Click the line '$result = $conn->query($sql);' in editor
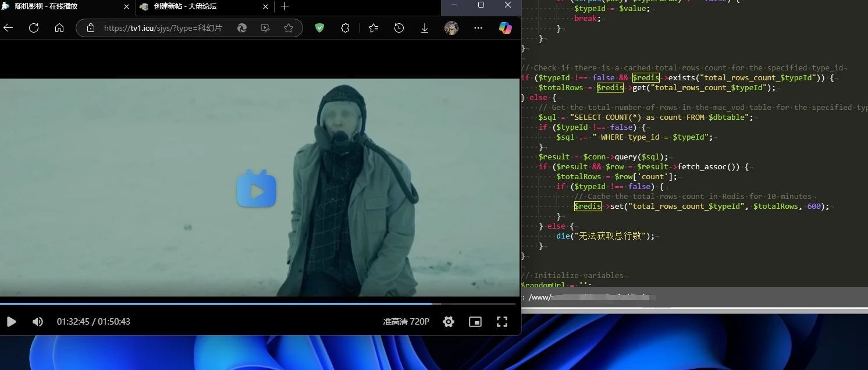This screenshot has width=868, height=370. [603, 156]
